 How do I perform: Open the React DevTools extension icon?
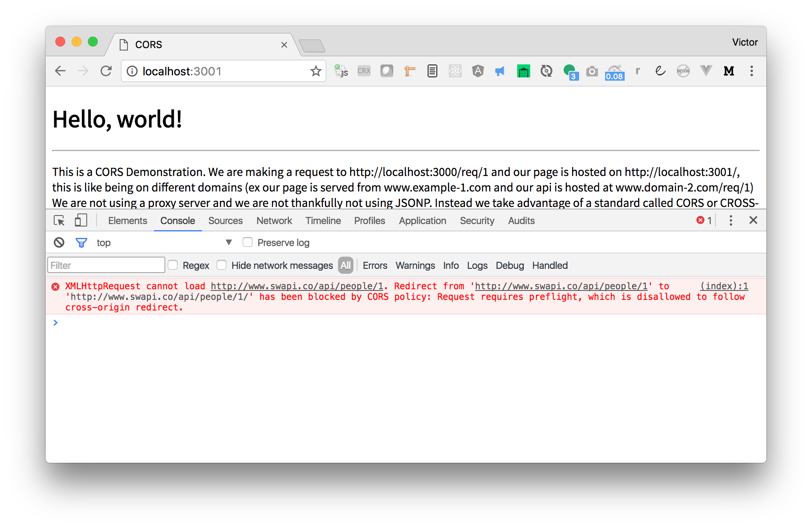pos(455,71)
